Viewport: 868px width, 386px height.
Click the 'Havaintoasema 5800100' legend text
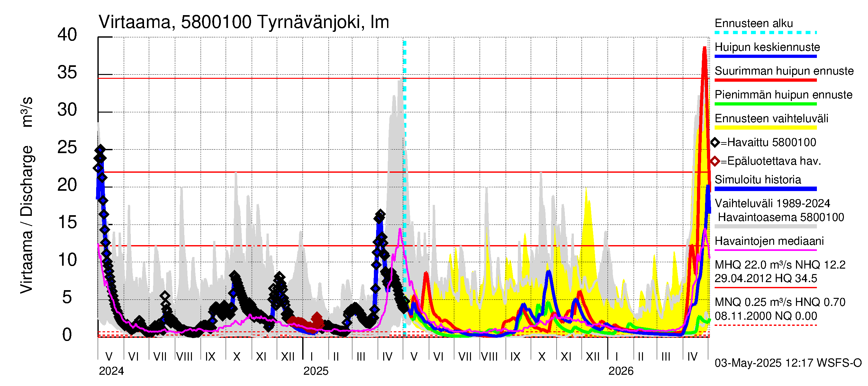pos(781,217)
